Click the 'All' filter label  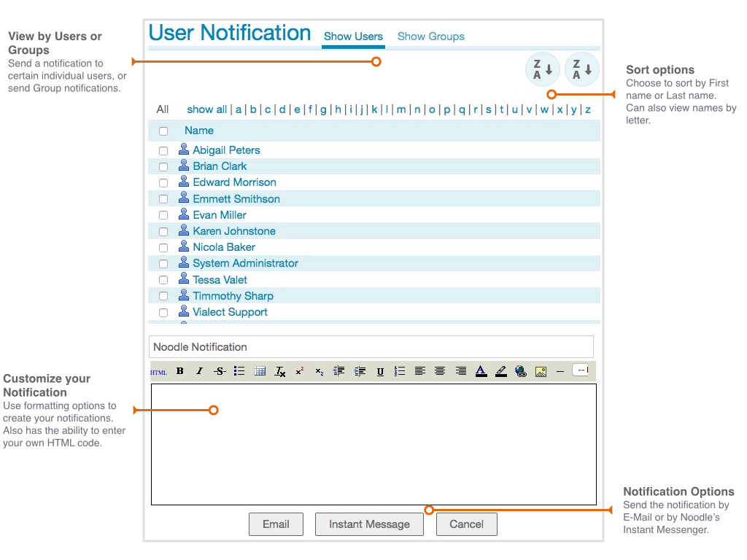[x=163, y=109]
